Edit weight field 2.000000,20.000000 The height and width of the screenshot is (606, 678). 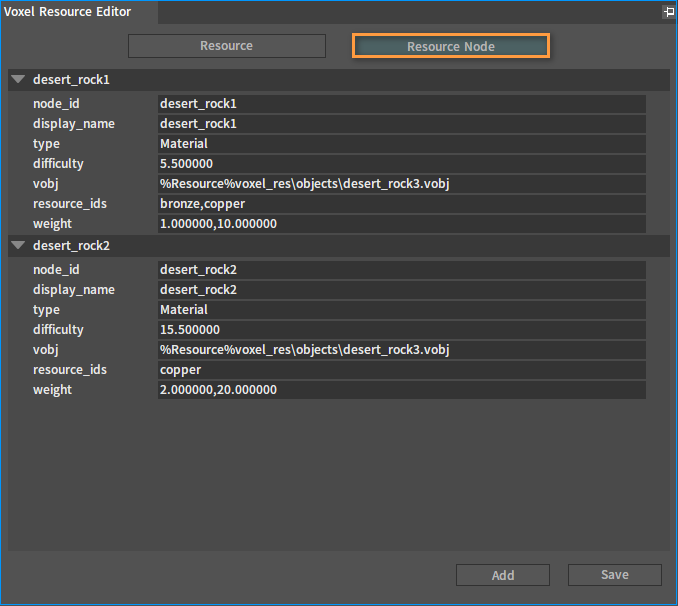point(402,390)
